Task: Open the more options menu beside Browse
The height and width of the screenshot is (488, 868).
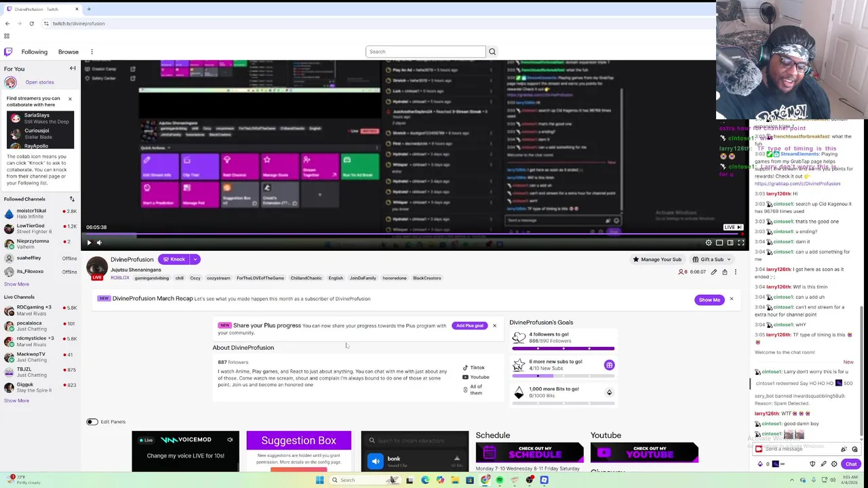Action: click(92, 52)
